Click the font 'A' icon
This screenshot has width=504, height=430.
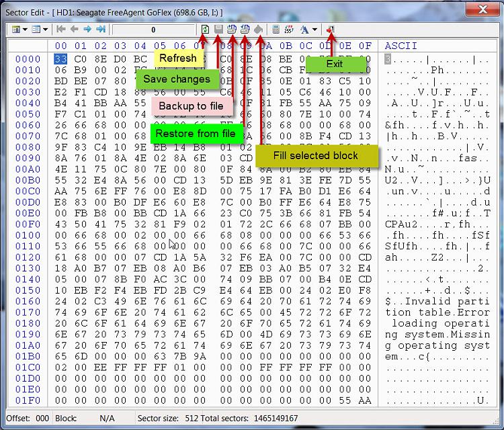[x=304, y=30]
